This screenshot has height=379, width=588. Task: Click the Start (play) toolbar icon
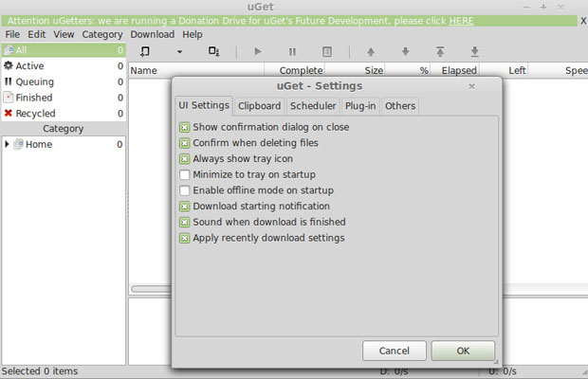click(x=257, y=51)
